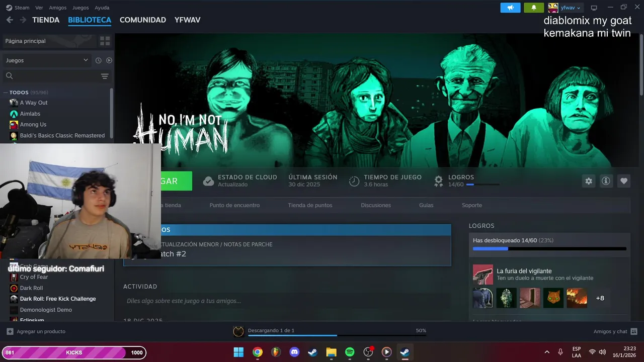Open the notifications bell
This screenshot has width=644, height=362.
[x=534, y=8]
